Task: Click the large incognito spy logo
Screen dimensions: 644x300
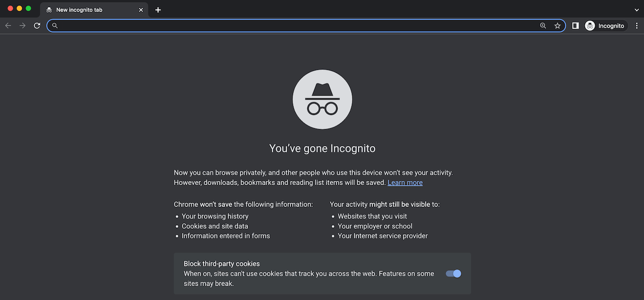Action: 322,99
